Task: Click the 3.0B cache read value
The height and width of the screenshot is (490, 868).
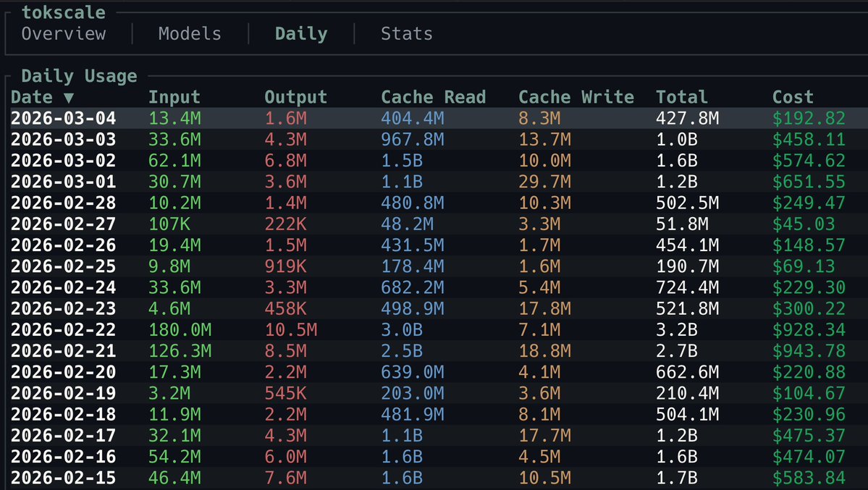Action: point(402,330)
